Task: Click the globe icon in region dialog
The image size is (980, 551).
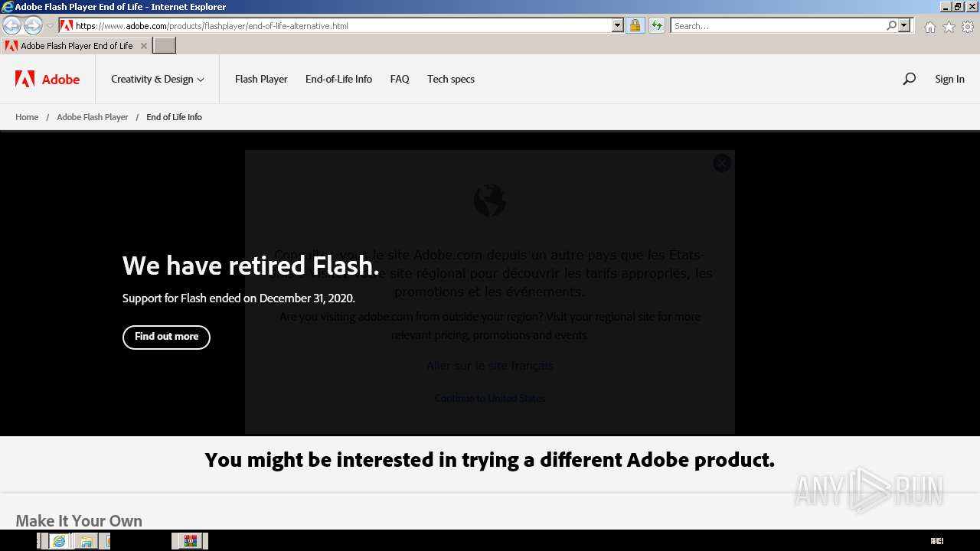Action: click(490, 201)
